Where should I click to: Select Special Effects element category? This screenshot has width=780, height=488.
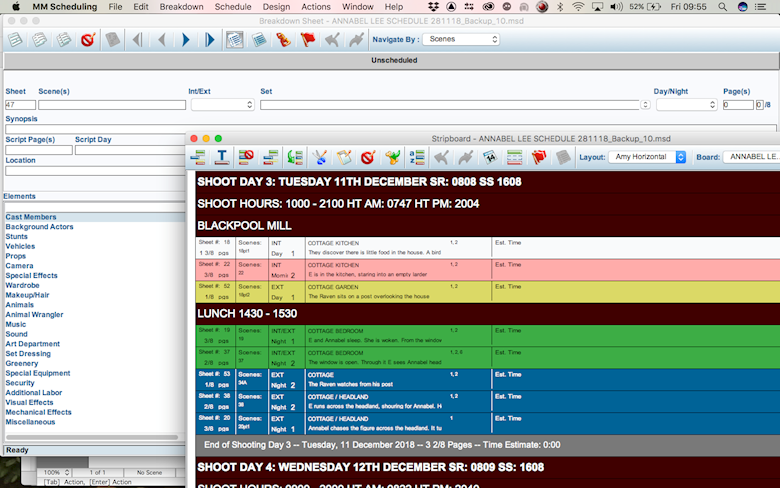31,276
